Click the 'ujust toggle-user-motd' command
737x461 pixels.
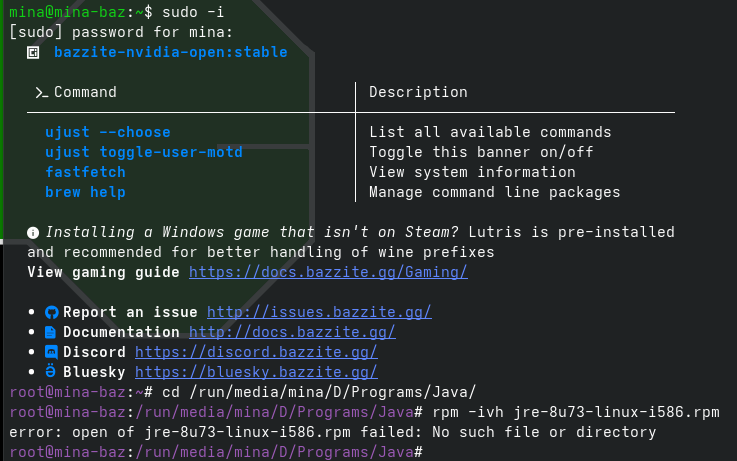click(x=144, y=152)
